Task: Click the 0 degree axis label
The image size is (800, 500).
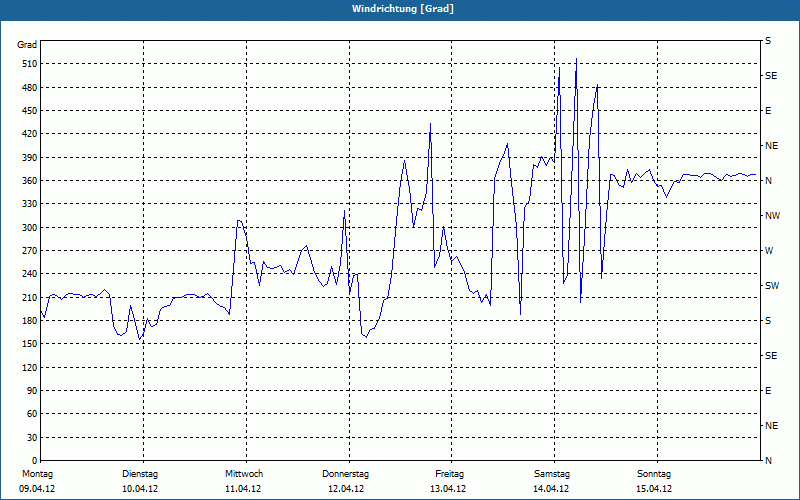Action: pyautogui.click(x=34, y=461)
